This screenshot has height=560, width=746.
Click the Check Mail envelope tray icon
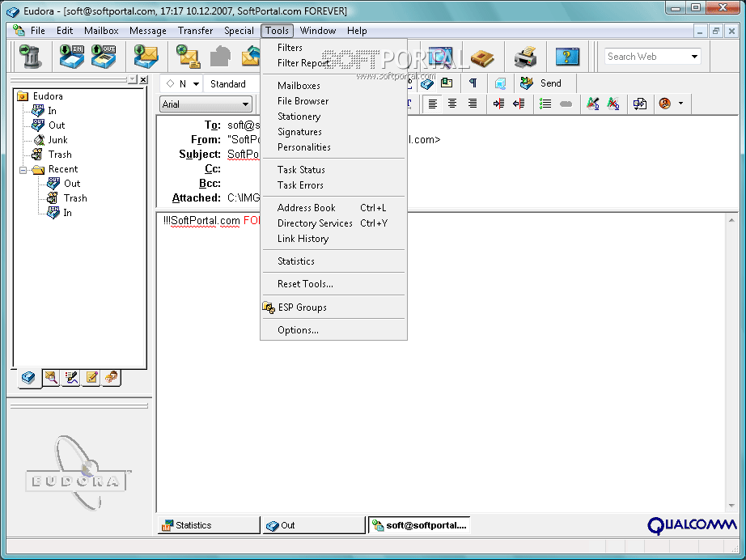point(146,56)
